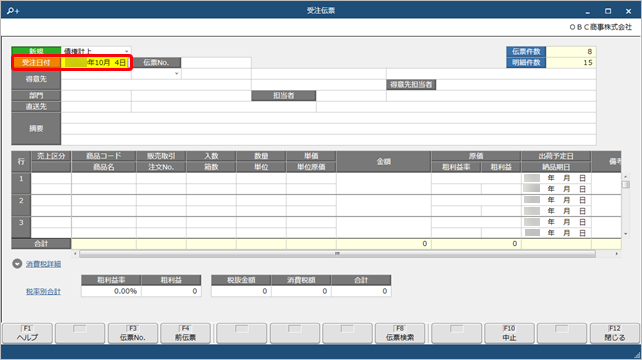The width and height of the screenshot is (642, 360).
Task: Expand the 消費税詳細 section arrow
Action: pyautogui.click(x=17, y=264)
